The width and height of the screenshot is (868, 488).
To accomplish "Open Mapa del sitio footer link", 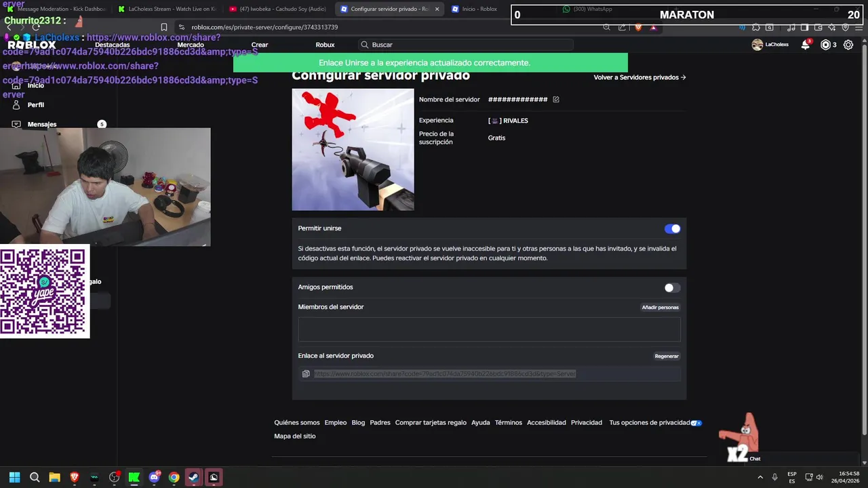I will pos(294,436).
